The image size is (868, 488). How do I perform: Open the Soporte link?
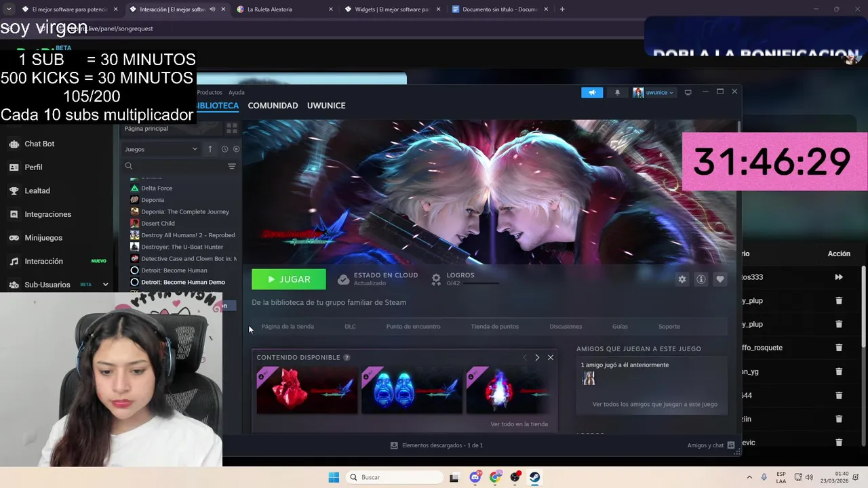tap(669, 327)
